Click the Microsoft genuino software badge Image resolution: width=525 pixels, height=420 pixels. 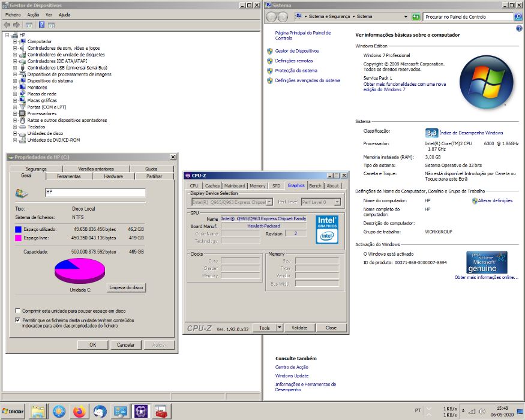[x=487, y=262]
